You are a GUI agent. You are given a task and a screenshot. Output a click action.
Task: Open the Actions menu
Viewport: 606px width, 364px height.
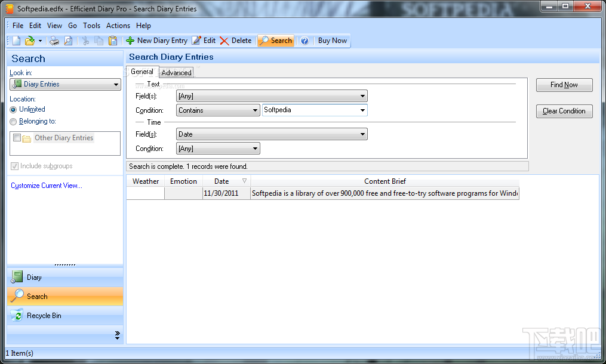118,26
